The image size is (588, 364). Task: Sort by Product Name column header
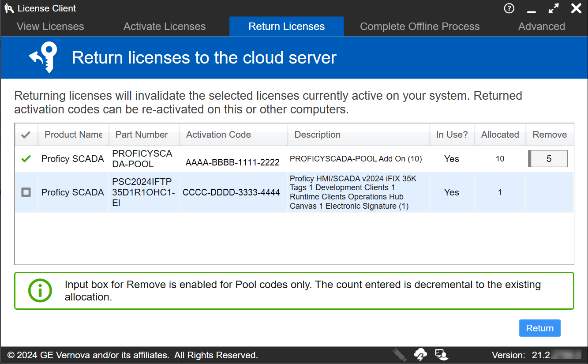click(73, 135)
